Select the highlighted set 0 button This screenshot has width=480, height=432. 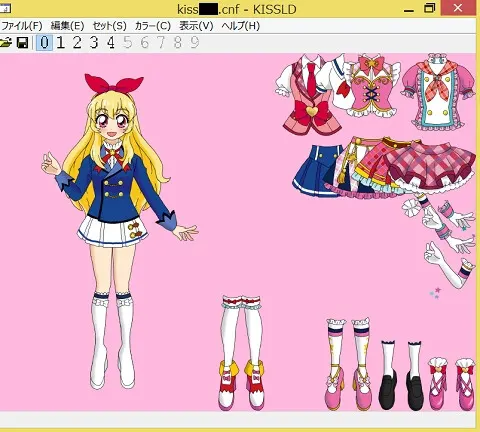(x=44, y=43)
